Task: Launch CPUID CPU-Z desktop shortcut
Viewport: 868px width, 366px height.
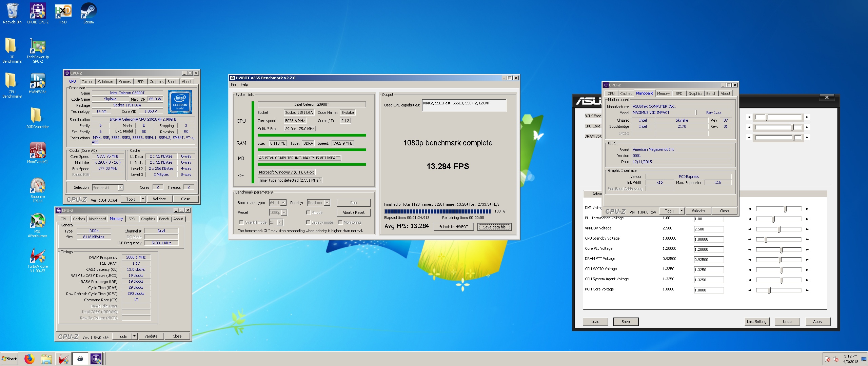Action: pos(38,14)
